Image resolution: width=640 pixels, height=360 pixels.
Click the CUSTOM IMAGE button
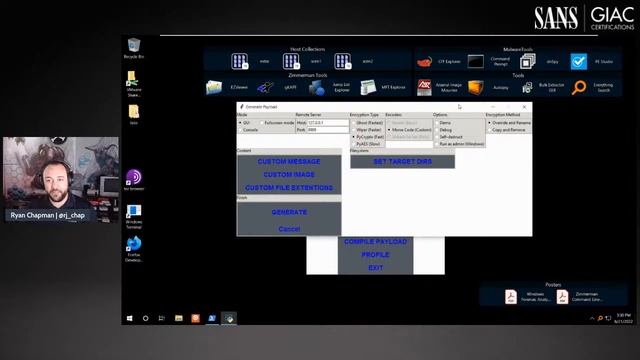coord(289,175)
